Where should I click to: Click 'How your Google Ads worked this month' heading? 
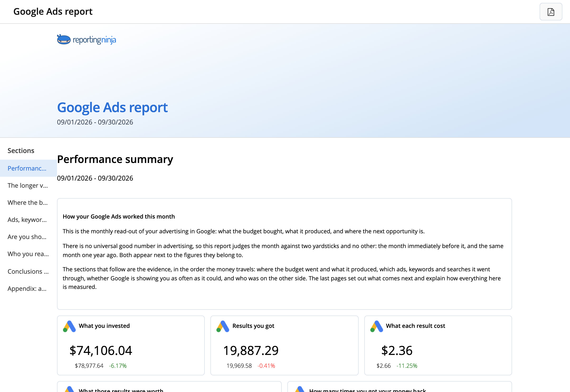pyautogui.click(x=119, y=217)
